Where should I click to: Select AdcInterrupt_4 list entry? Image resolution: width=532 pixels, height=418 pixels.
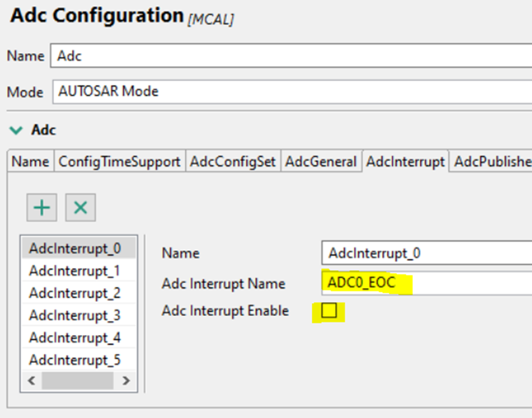(x=75, y=337)
